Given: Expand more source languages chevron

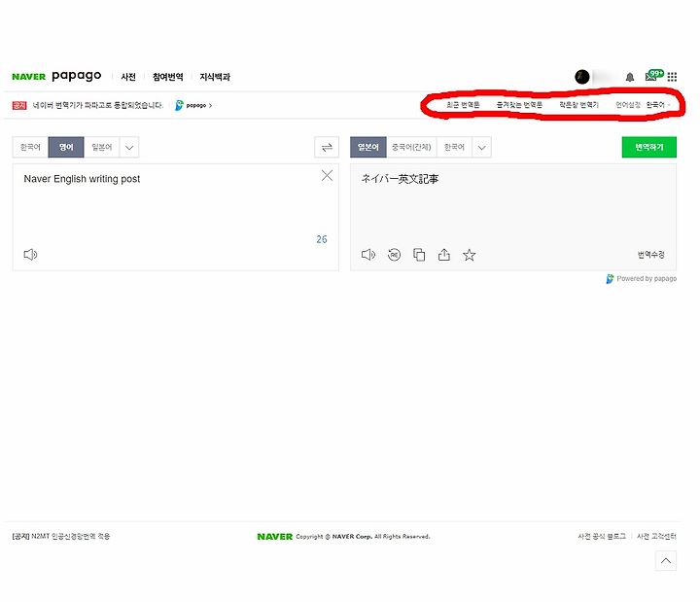Looking at the screenshot, I should (129, 147).
